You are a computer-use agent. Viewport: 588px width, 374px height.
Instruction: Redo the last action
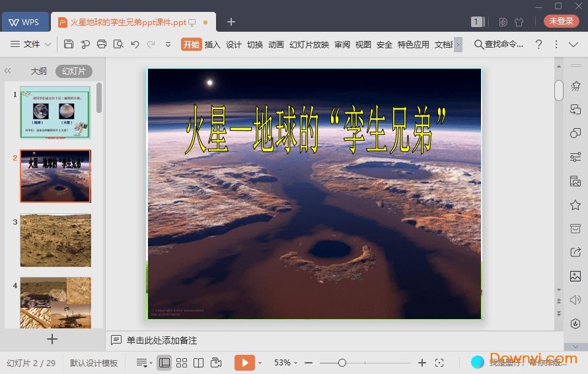(151, 44)
